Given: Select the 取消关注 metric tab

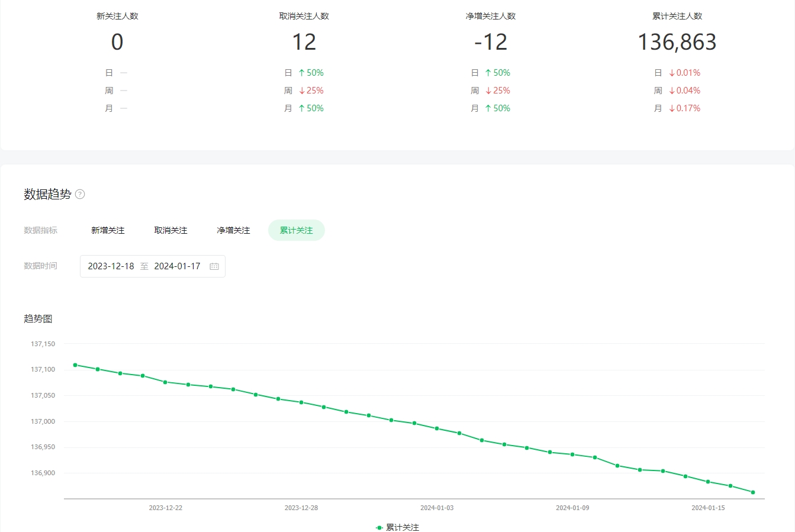Looking at the screenshot, I should pos(170,230).
